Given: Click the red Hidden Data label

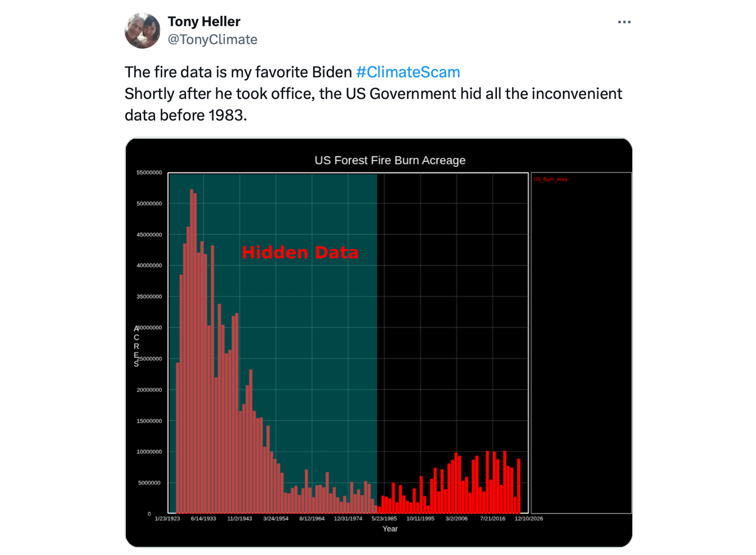Looking at the screenshot, I should (300, 253).
